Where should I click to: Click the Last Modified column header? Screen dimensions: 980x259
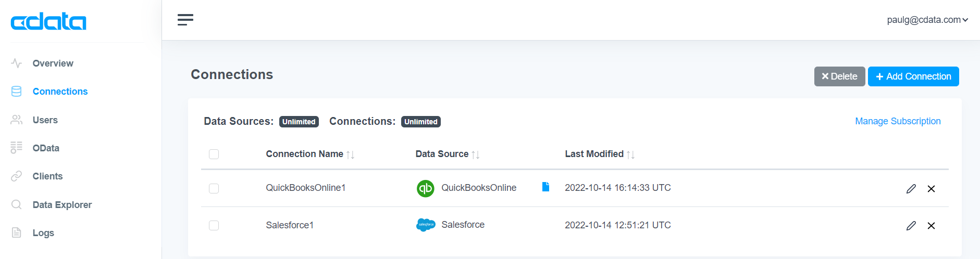(x=594, y=154)
